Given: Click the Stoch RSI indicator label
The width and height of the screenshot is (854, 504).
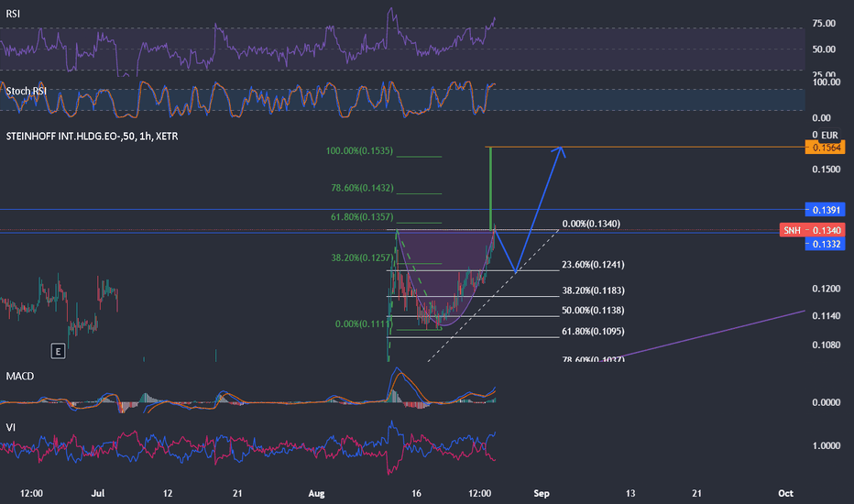Looking at the screenshot, I should click(26, 91).
